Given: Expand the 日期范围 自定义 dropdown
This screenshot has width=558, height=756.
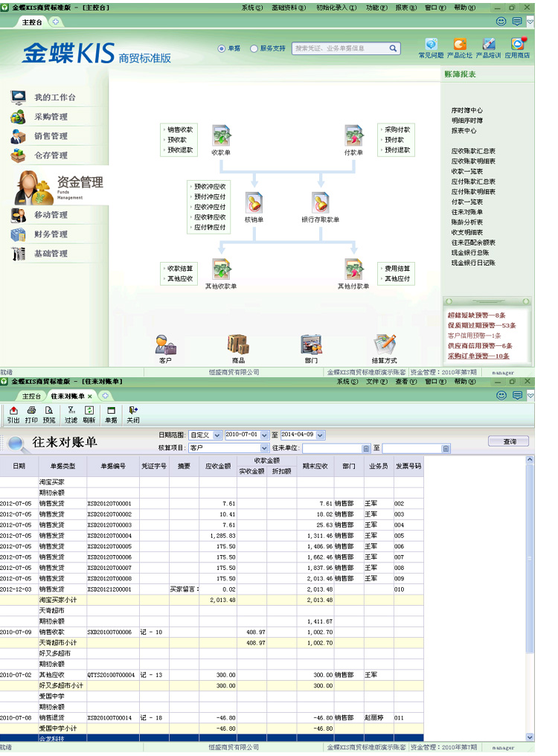Looking at the screenshot, I should point(217,435).
